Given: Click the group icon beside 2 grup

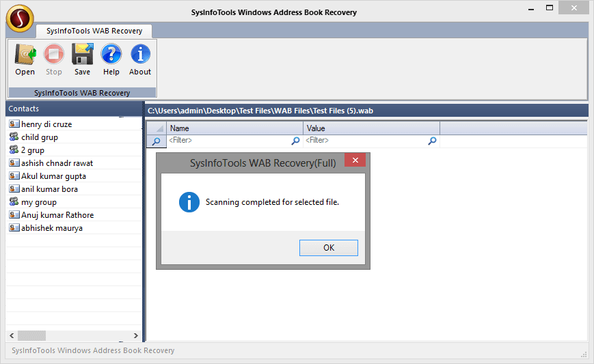Looking at the screenshot, I should pos(14,150).
